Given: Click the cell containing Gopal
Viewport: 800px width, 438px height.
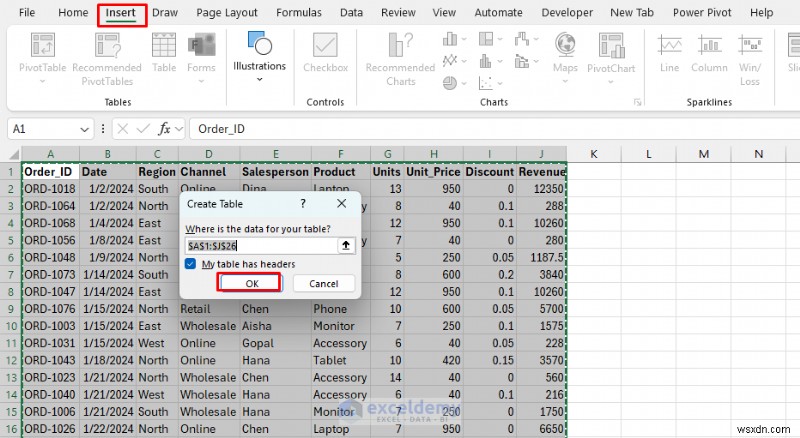Looking at the screenshot, I should [x=276, y=343].
